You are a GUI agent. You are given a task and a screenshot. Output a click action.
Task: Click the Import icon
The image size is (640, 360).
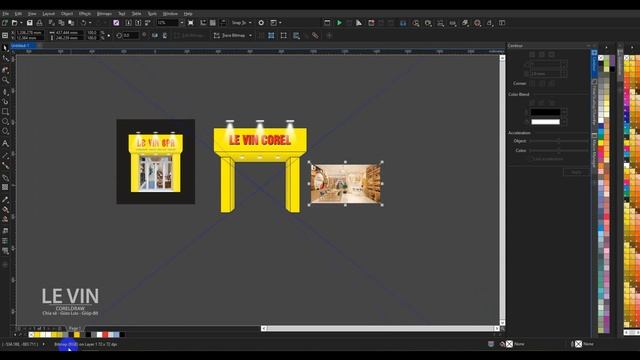(x=128, y=23)
